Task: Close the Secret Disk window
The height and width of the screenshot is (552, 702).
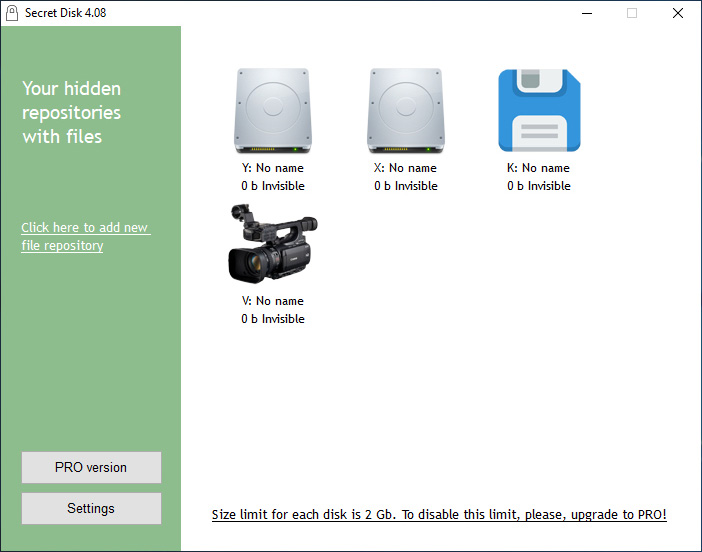Action: 678,13
